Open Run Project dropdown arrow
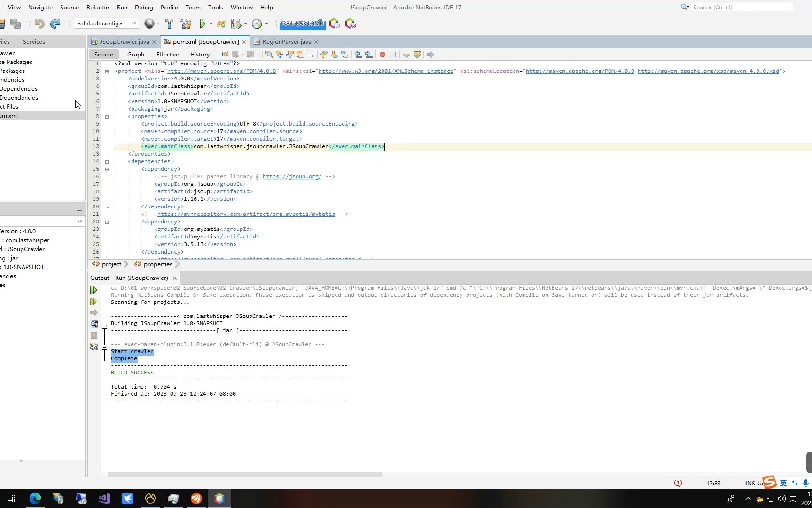This screenshot has width=812, height=508. pyautogui.click(x=211, y=24)
